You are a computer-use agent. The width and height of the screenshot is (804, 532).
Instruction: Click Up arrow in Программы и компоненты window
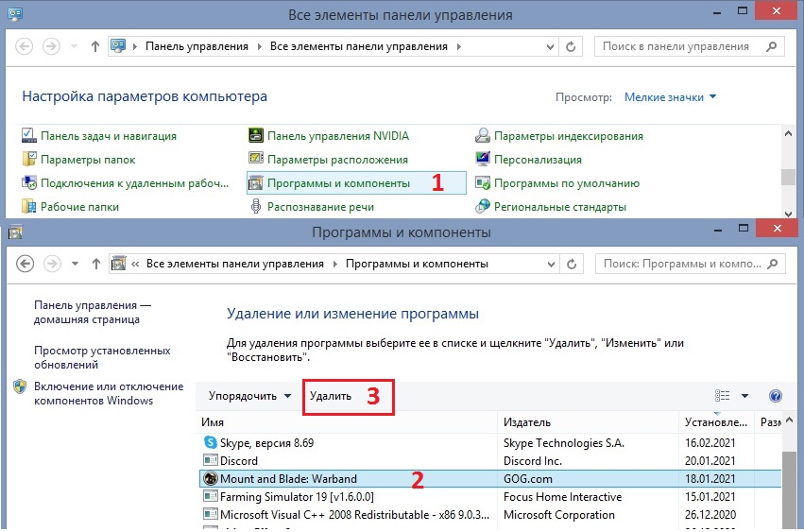point(95,264)
